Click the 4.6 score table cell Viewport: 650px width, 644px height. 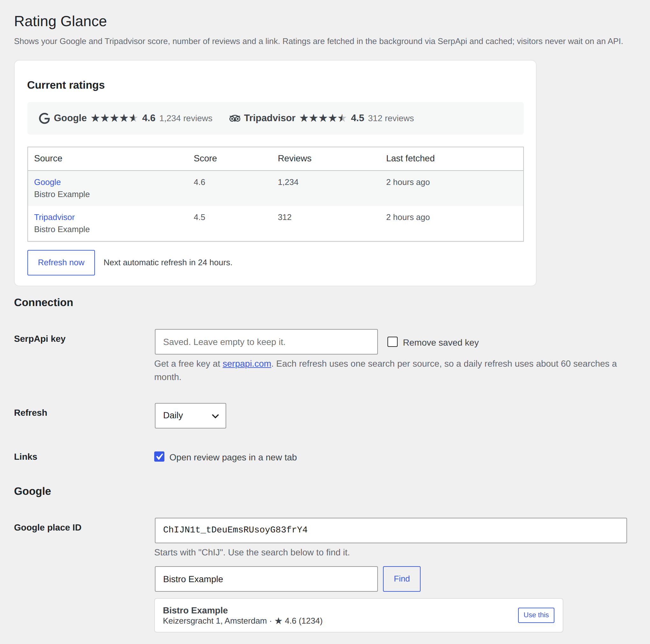coord(199,182)
